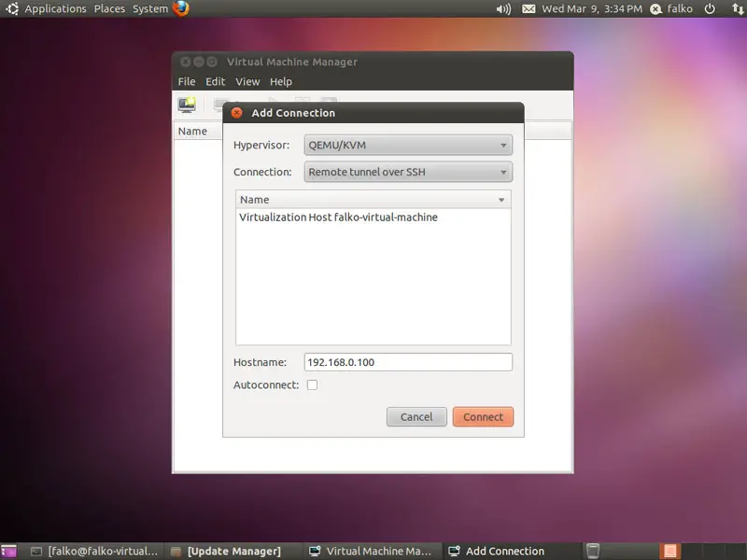This screenshot has height=560, width=747.
Task: Open trash icon in bottom panel
Action: click(x=593, y=552)
